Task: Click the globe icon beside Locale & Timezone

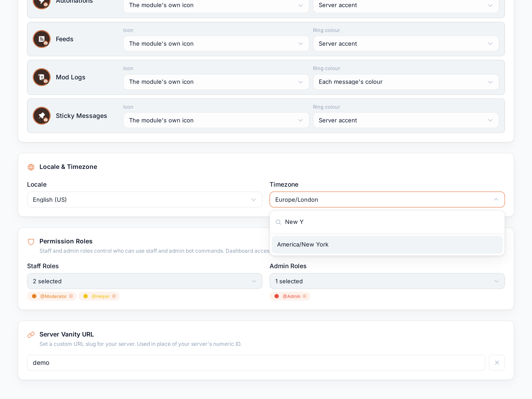Action: click(x=31, y=167)
